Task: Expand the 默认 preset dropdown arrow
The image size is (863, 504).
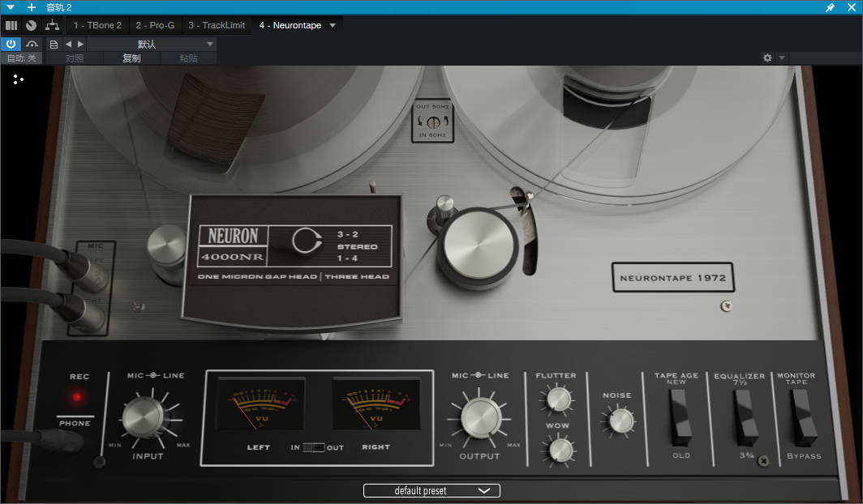Action: click(x=210, y=44)
